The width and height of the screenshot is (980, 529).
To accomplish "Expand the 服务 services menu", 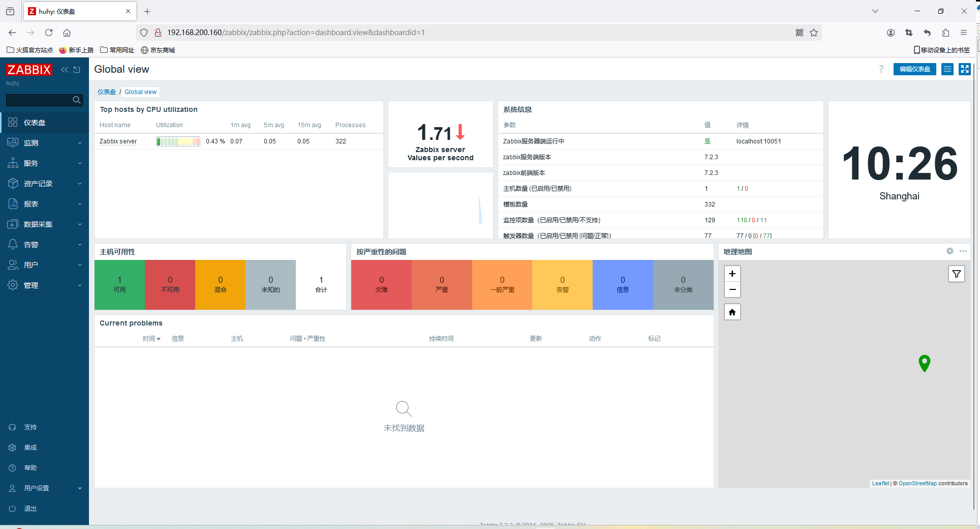I will (x=44, y=163).
